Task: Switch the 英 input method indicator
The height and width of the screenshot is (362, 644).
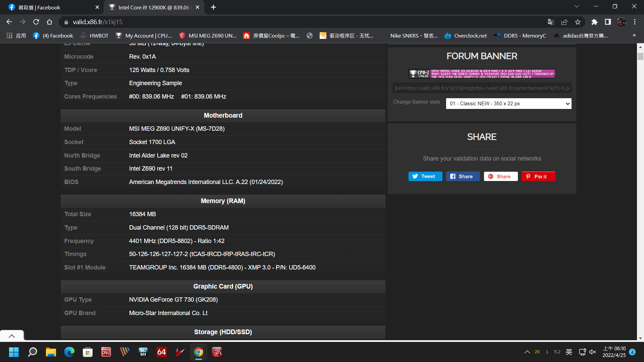Action: point(569,352)
